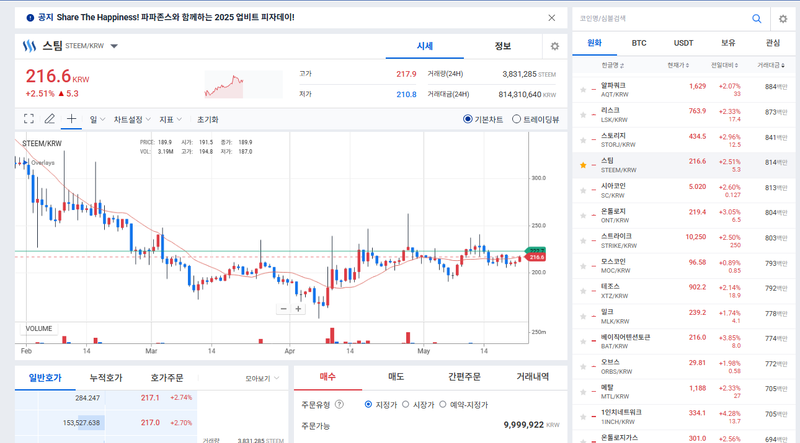Screen dimensions: 800x443
Task: Click the search magnifier icon
Action: (x=757, y=18)
